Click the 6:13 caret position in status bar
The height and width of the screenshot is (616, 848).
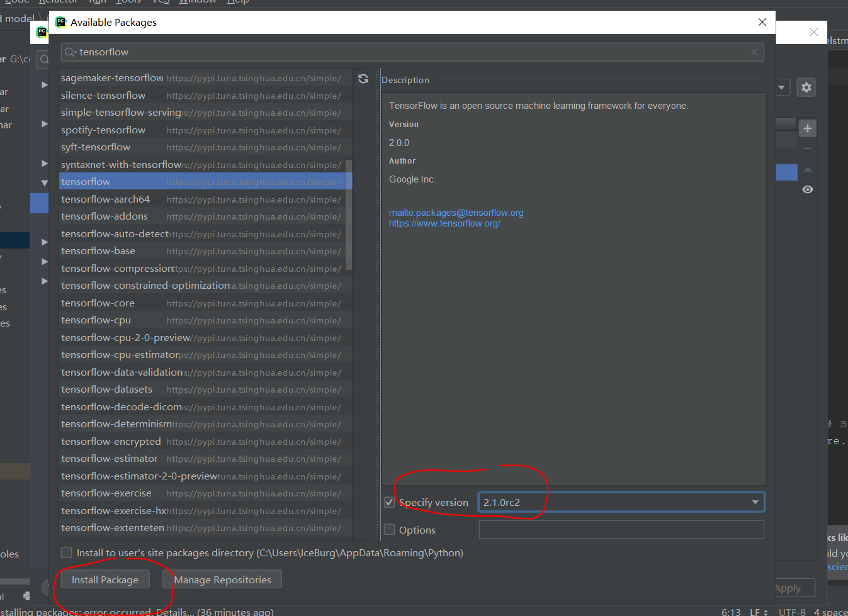(x=731, y=612)
